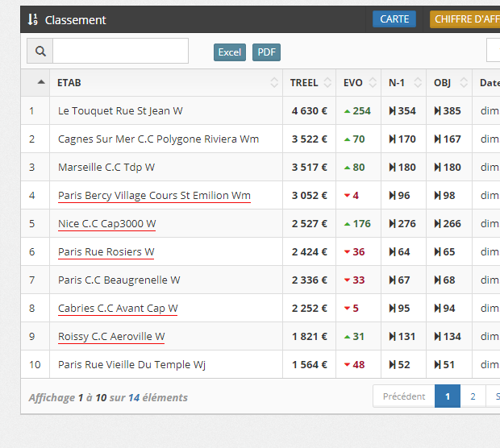Click the Classement sort icon in header
The image size is (500, 448).
(32, 19)
